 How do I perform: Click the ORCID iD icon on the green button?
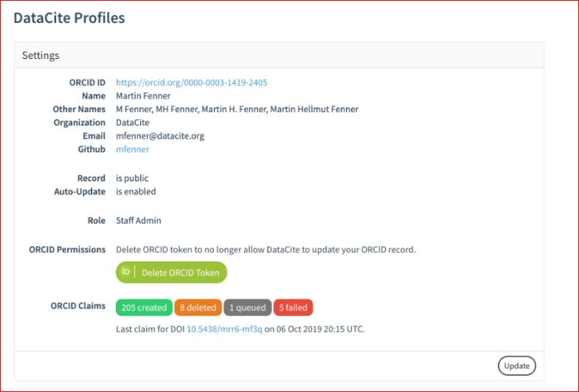(126, 273)
